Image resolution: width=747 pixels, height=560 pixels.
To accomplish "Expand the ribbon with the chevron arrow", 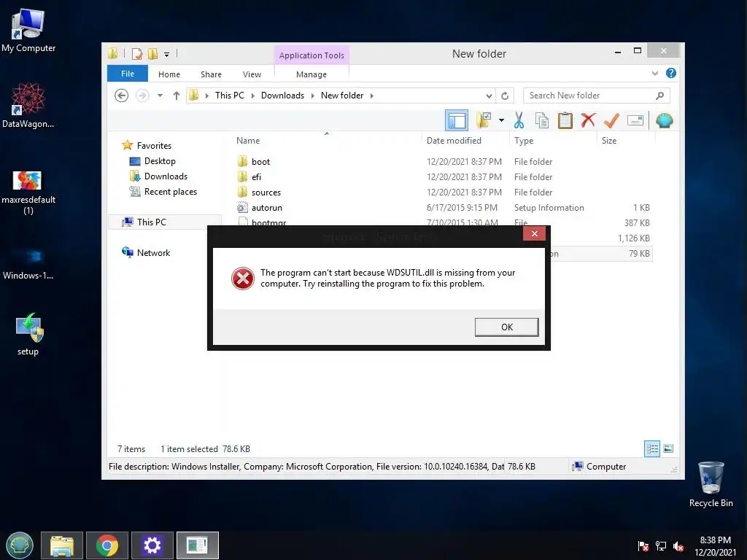I will click(655, 74).
